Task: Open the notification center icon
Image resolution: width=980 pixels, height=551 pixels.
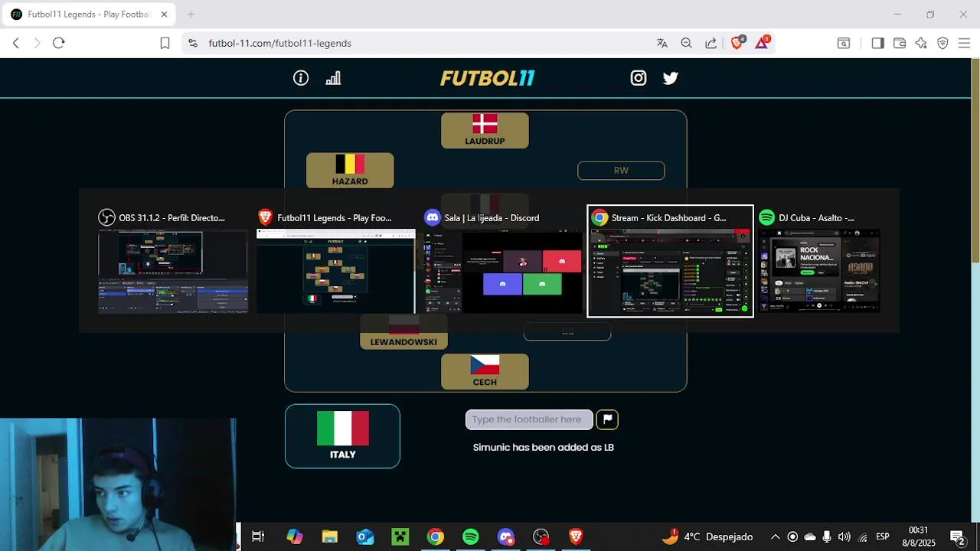Action: click(957, 536)
